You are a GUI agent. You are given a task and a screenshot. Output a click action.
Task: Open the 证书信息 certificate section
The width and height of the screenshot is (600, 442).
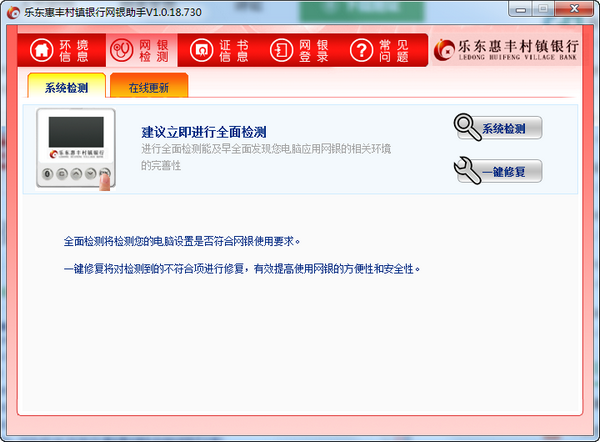point(220,50)
